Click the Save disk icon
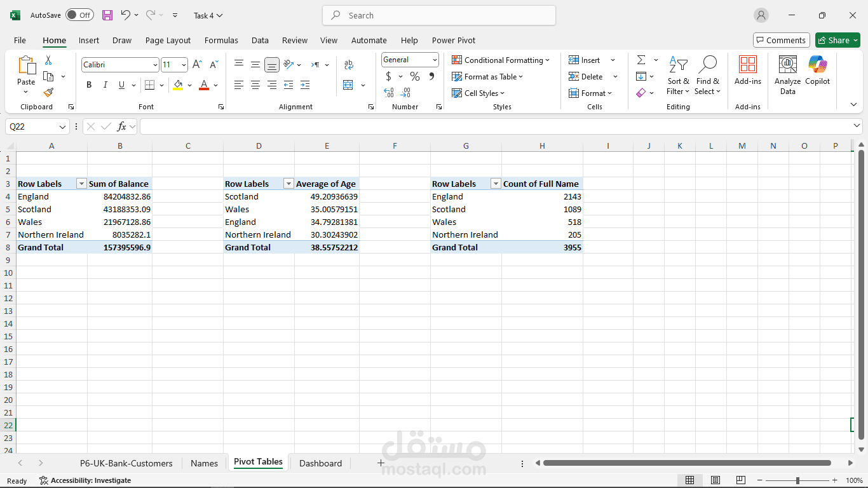Image resolution: width=868 pixels, height=488 pixels. pos(107,15)
